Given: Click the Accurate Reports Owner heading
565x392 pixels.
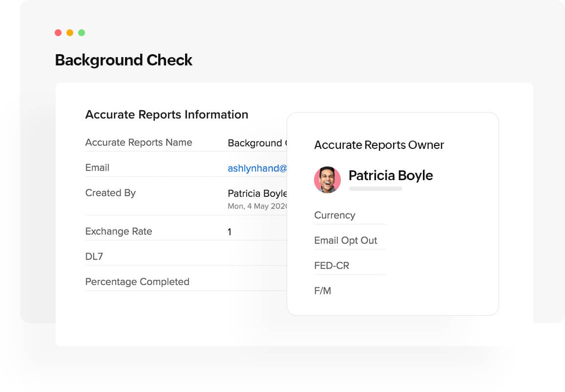Looking at the screenshot, I should pyautogui.click(x=379, y=145).
